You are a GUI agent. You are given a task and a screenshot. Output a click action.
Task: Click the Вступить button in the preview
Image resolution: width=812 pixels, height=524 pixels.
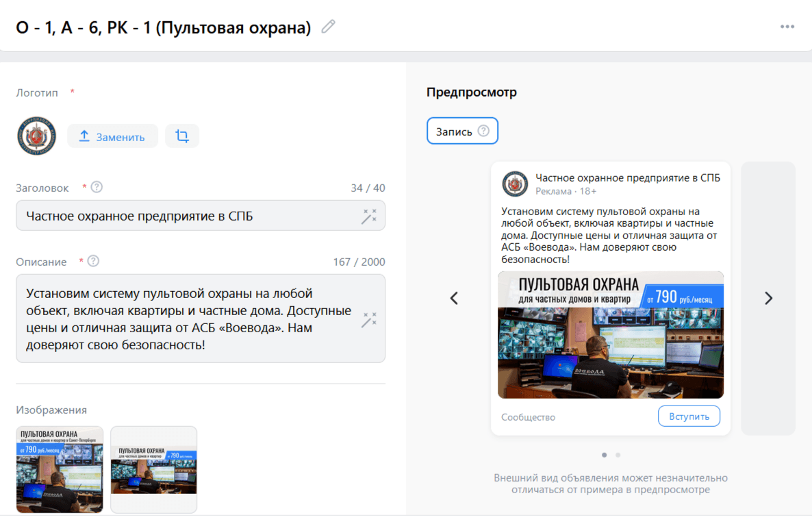click(x=689, y=416)
